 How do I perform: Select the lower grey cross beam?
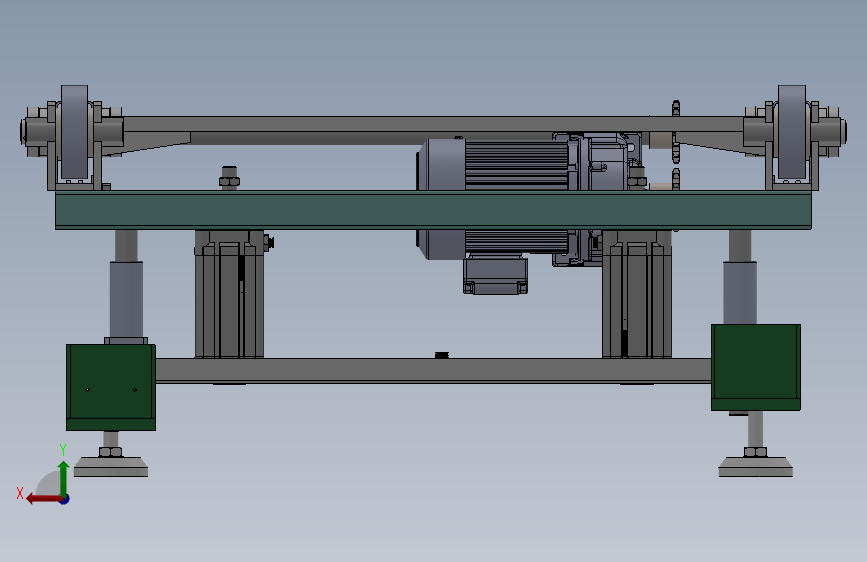(433, 370)
